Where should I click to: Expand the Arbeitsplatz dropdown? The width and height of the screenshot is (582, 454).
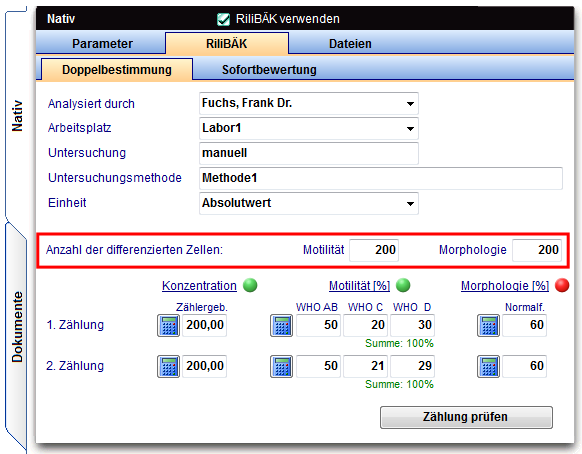(410, 129)
